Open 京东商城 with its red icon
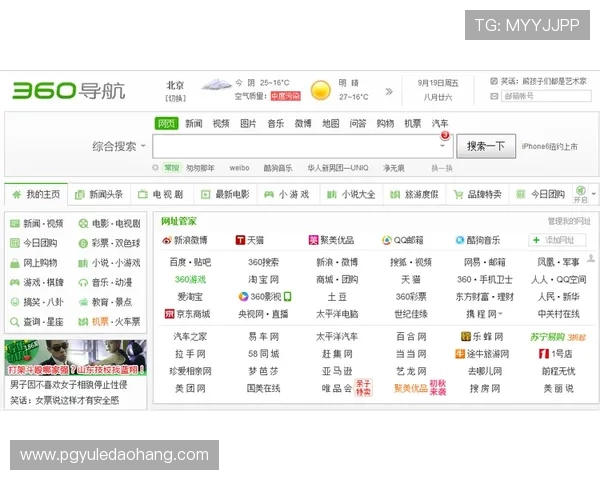The height and width of the screenshot is (480, 600). (x=187, y=314)
